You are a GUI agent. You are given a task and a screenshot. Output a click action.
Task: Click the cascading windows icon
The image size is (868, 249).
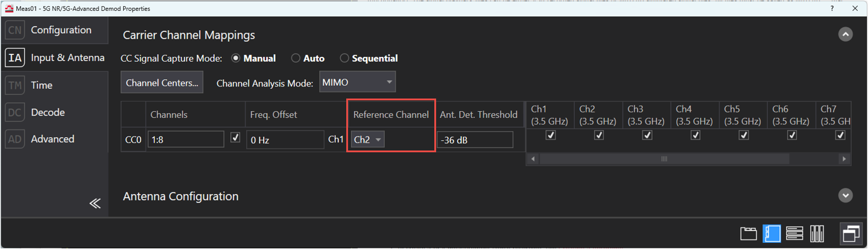[x=851, y=233]
